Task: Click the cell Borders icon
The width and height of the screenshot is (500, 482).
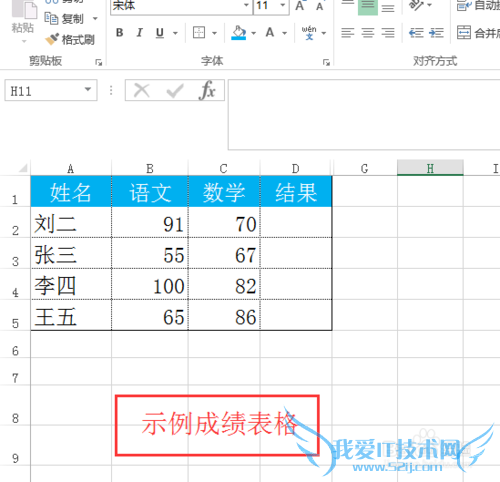Action: 199,33
